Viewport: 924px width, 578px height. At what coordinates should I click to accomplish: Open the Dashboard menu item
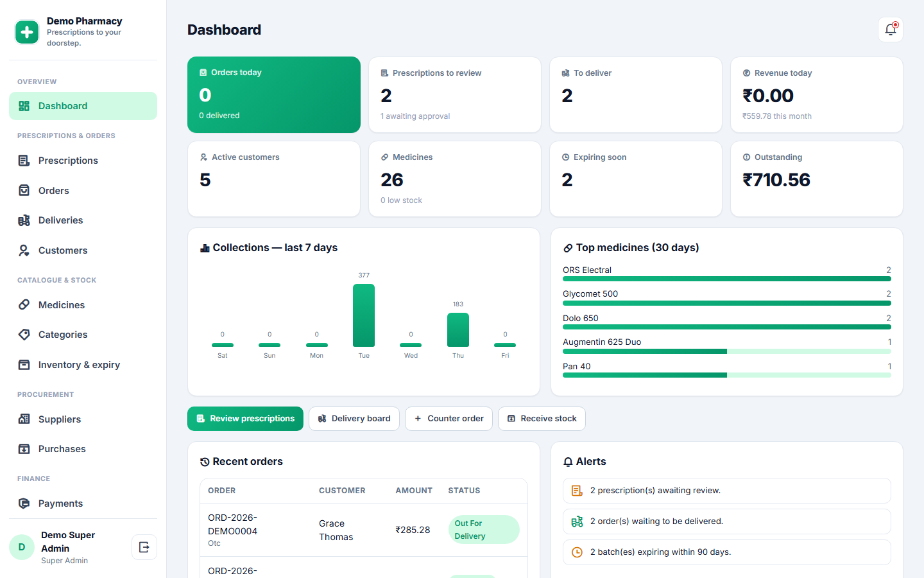[83, 106]
